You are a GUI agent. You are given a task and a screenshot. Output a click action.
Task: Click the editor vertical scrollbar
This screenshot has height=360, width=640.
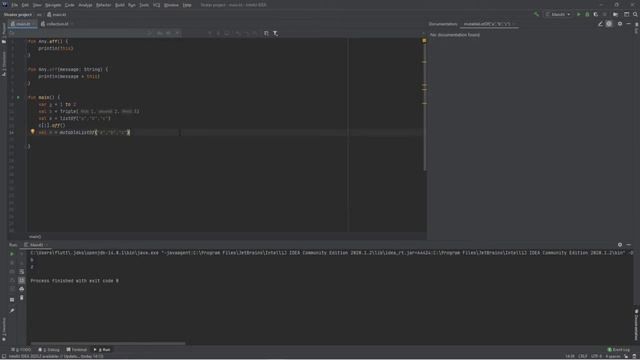[x=424, y=106]
